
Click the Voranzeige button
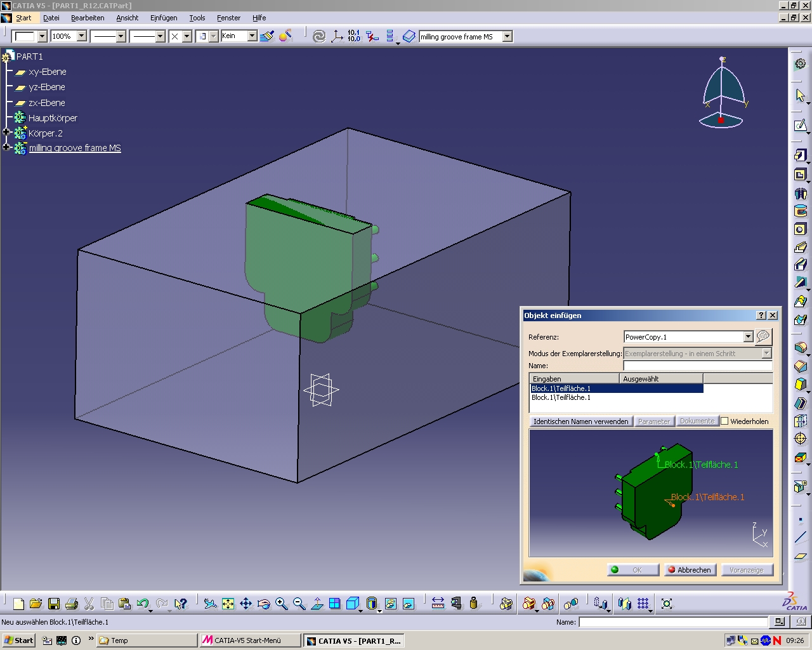pos(747,569)
